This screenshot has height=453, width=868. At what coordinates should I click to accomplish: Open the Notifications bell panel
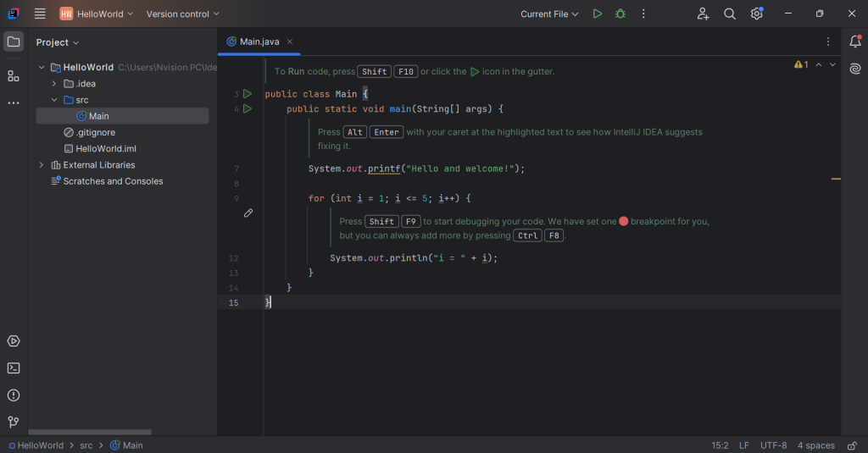point(855,41)
